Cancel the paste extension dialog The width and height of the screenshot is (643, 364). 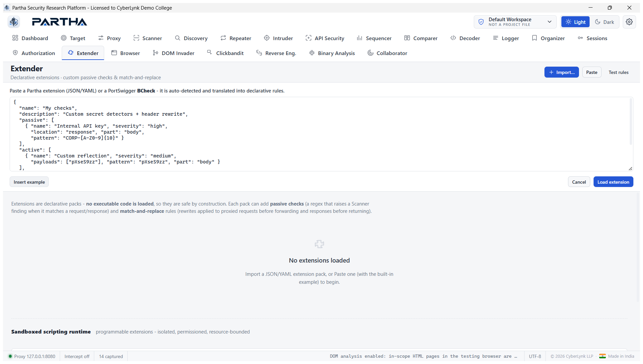(579, 182)
